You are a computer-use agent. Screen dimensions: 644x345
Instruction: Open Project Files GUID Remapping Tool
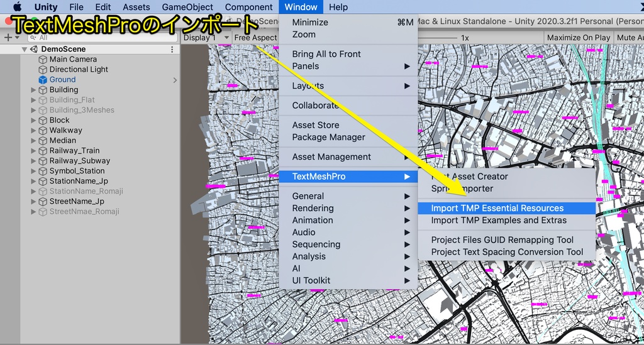click(x=507, y=240)
